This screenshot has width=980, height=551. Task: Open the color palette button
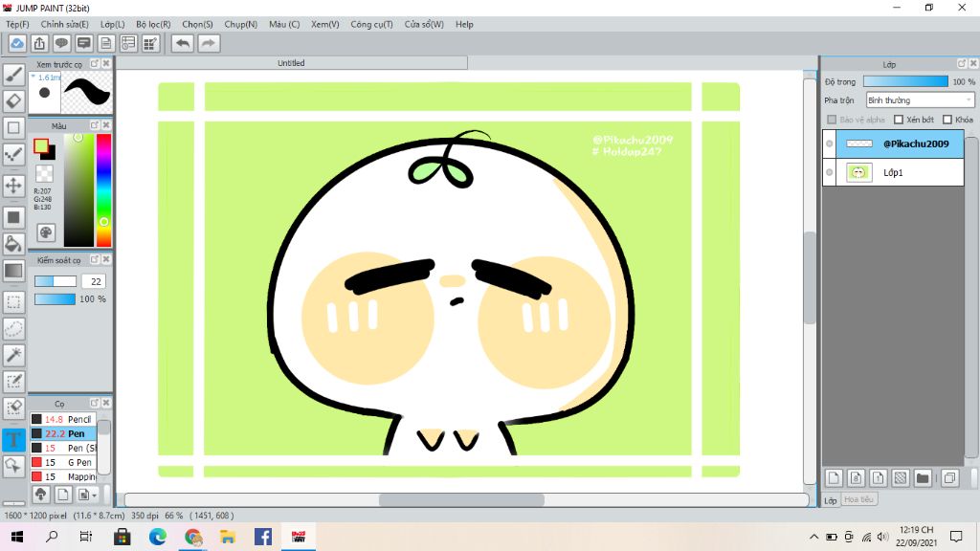click(46, 233)
